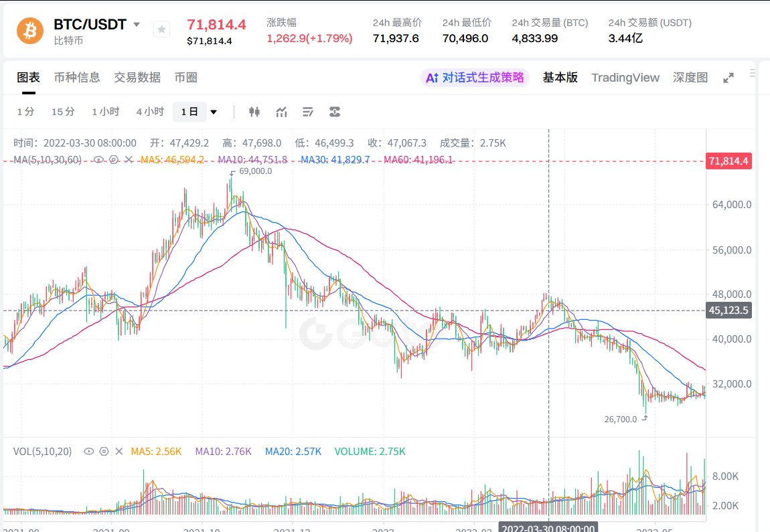Click the 26,700.0 low marker on chart
Viewport: 770px width, 532px height.
pos(621,419)
